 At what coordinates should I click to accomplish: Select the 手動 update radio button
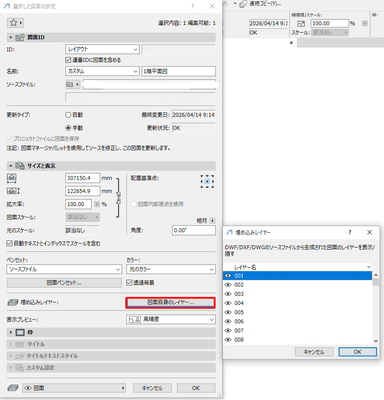pos(68,128)
